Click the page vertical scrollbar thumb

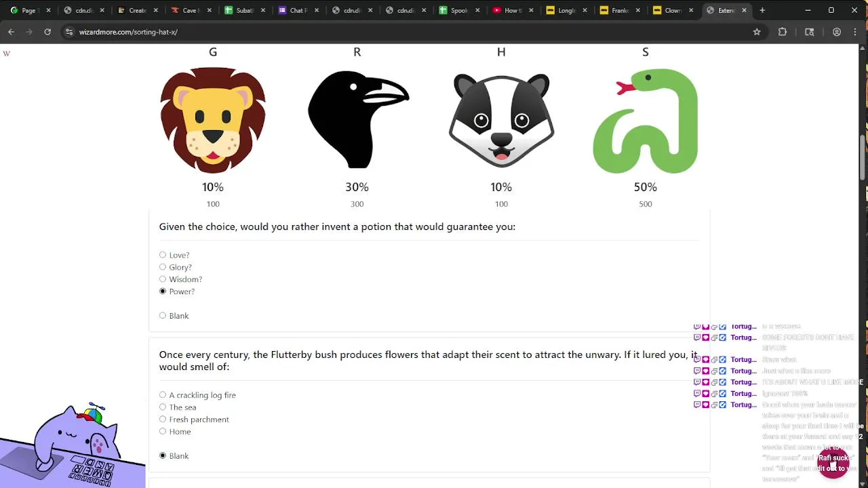click(863, 157)
